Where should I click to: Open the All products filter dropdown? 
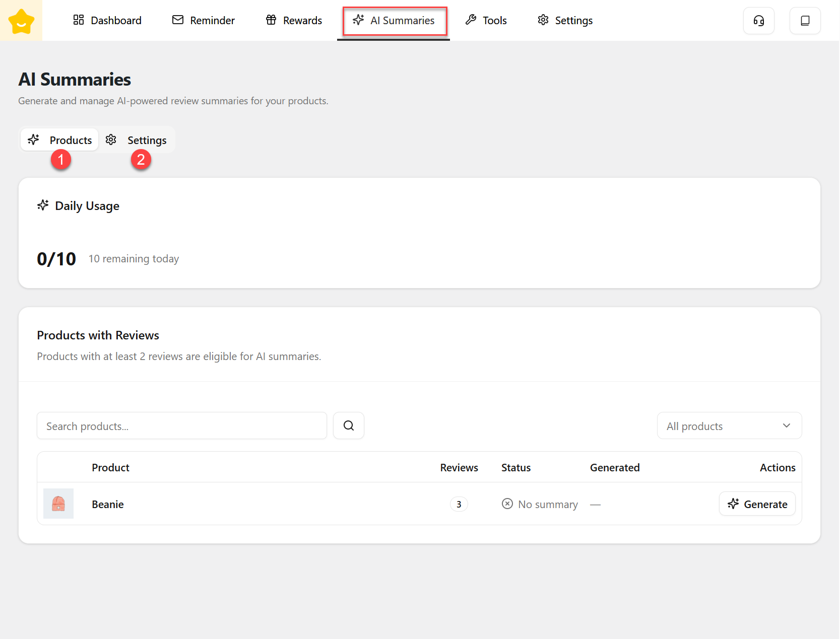[729, 426]
